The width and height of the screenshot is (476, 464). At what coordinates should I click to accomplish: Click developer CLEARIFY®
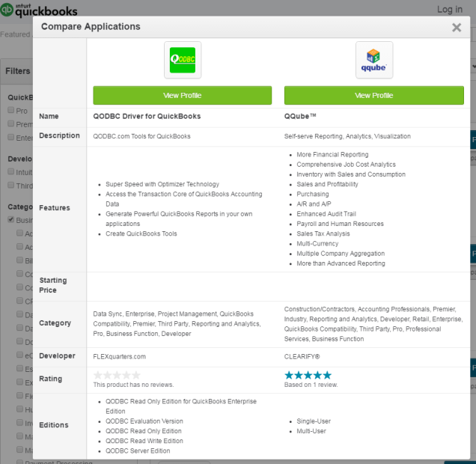tap(302, 356)
